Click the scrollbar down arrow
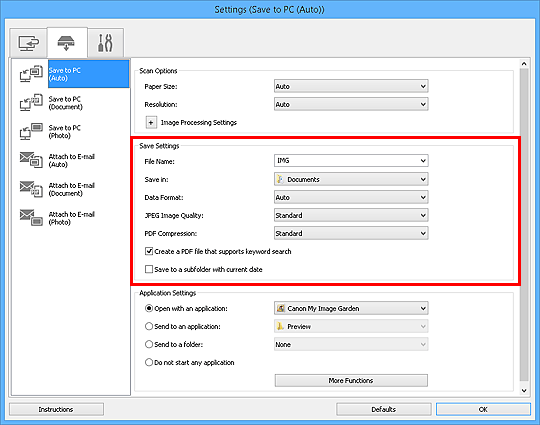Image resolution: width=540 pixels, height=425 pixels. tap(524, 391)
